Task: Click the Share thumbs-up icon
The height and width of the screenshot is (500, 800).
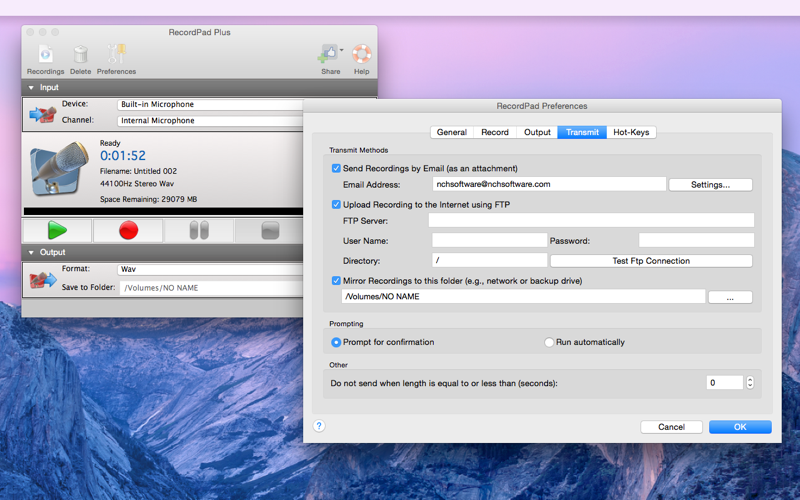Action: 329,54
